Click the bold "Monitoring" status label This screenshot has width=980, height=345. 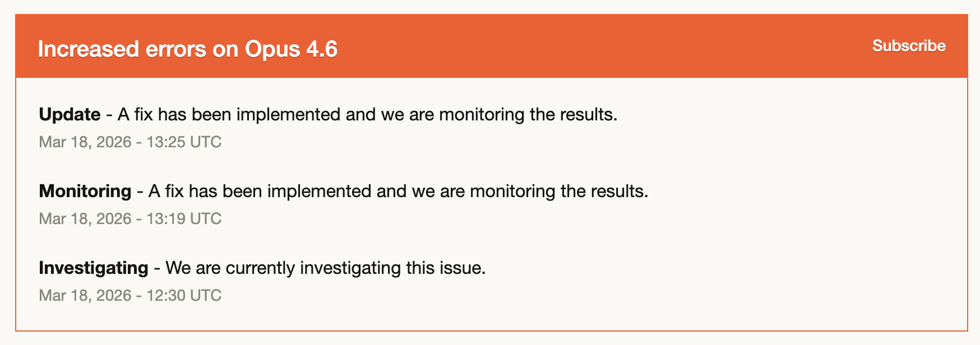click(x=85, y=191)
